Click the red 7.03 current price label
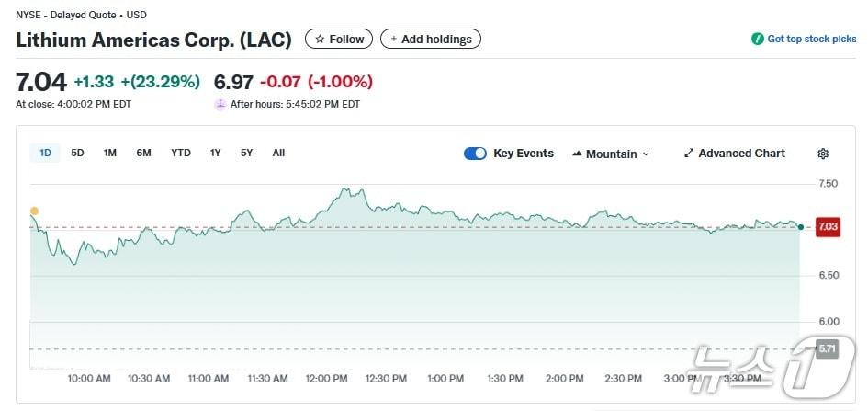Viewport: 868px width, 411px height. [826, 227]
